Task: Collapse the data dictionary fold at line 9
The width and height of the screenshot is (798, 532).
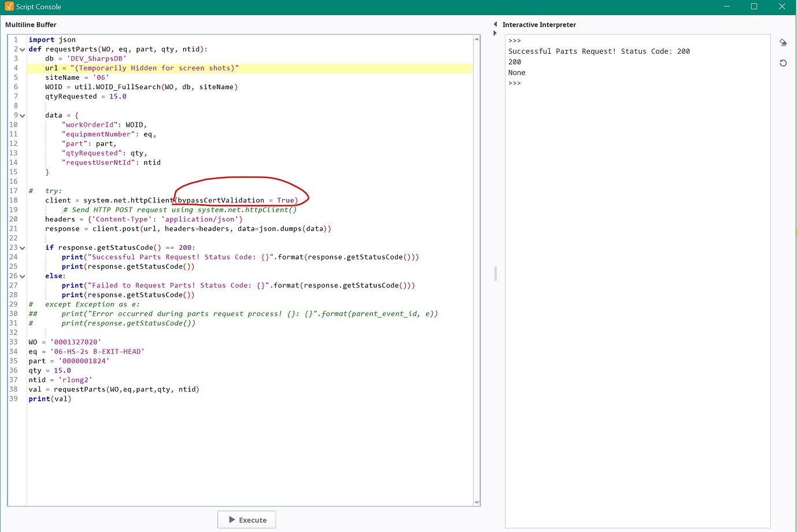Action: 21,115
